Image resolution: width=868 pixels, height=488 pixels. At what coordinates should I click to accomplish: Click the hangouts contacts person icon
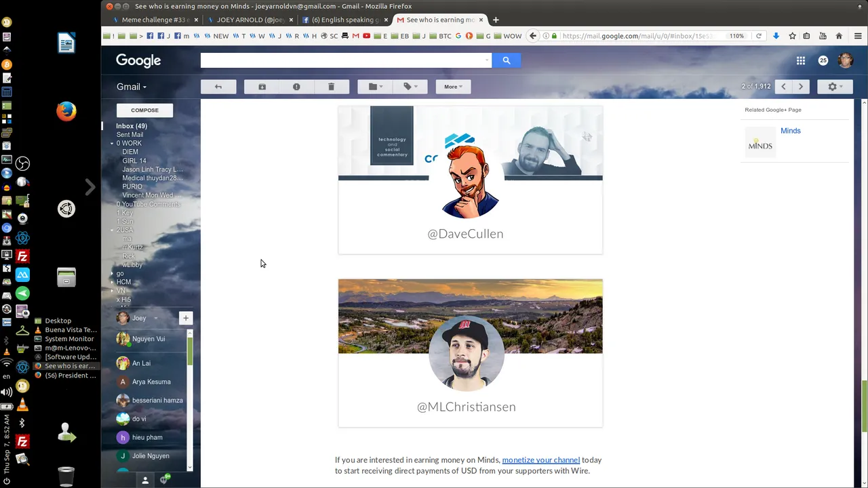144,480
